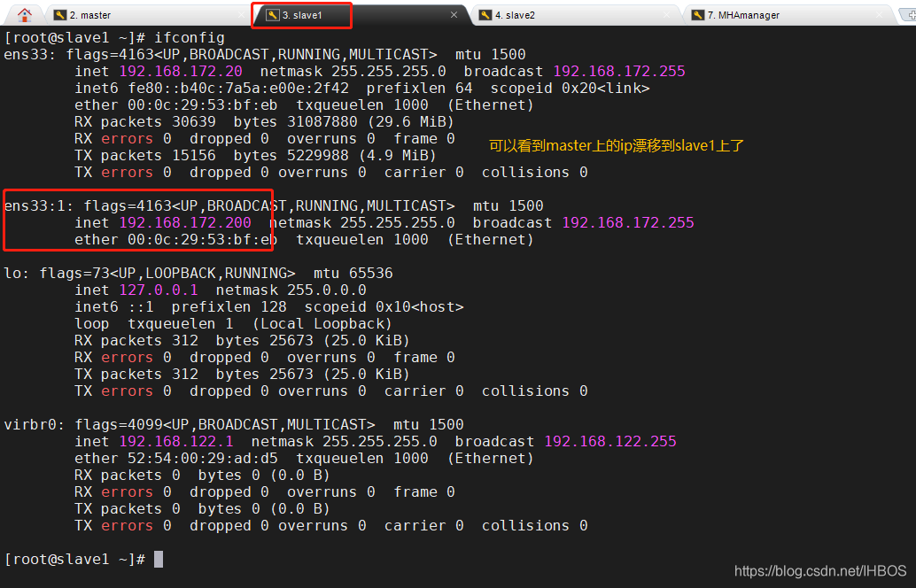The width and height of the screenshot is (916, 588).
Task: Click ens33:1 broadcast address 192.168.172.255
Action: (628, 222)
